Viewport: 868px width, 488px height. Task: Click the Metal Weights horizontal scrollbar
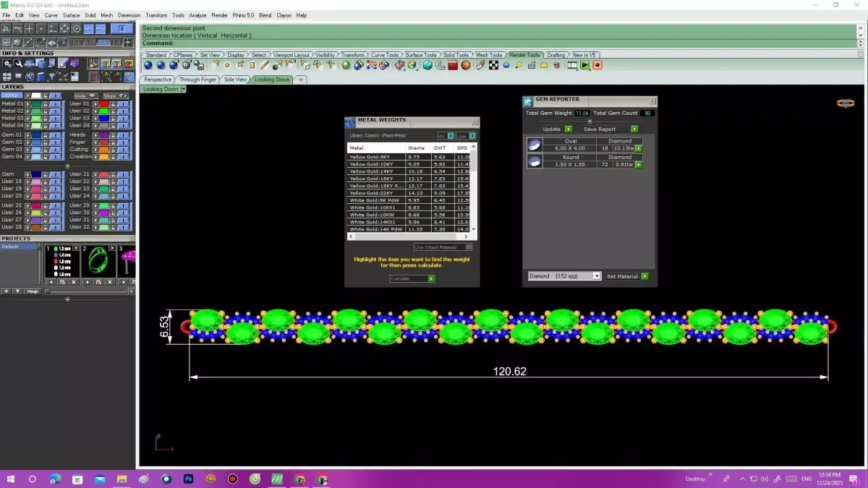(409, 236)
